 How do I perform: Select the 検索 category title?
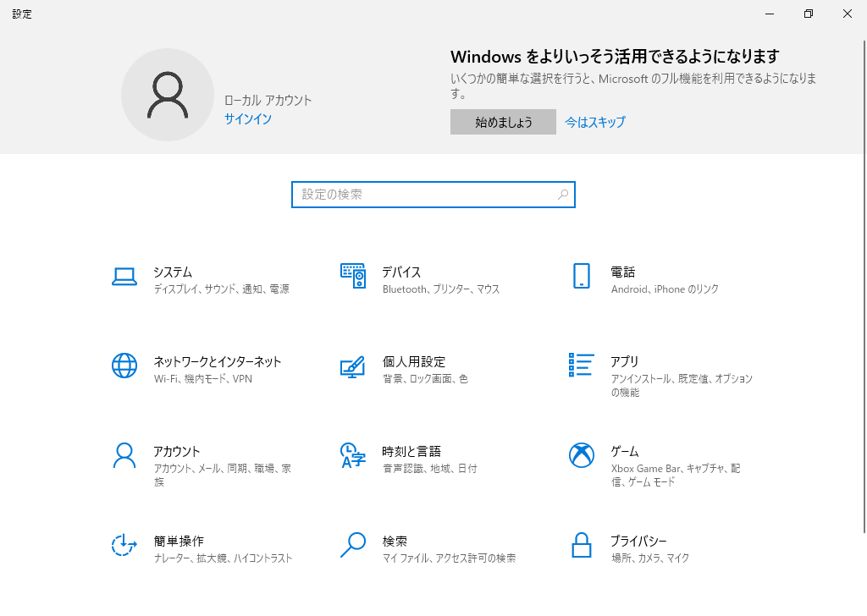[x=395, y=541]
